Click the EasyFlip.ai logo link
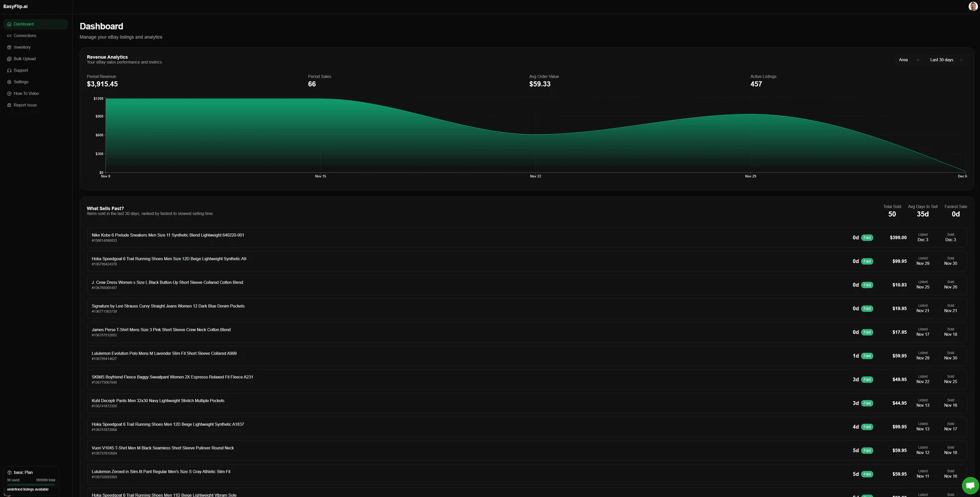The image size is (980, 497). pos(15,7)
